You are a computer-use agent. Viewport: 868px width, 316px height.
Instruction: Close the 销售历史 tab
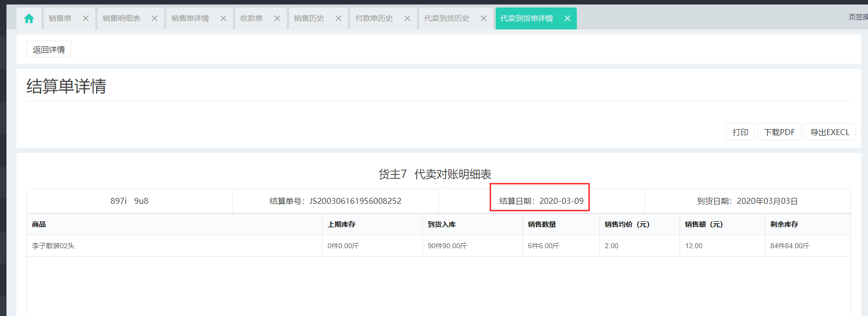click(339, 18)
